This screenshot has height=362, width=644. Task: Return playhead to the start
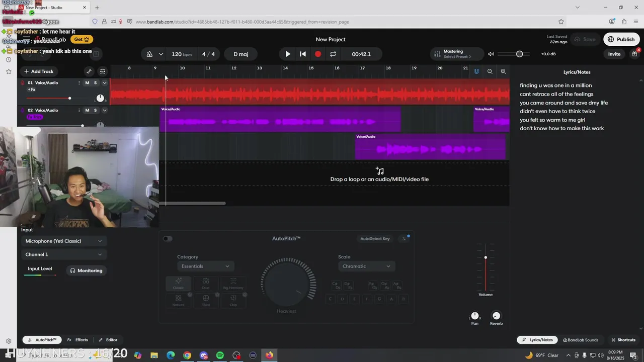(x=303, y=54)
